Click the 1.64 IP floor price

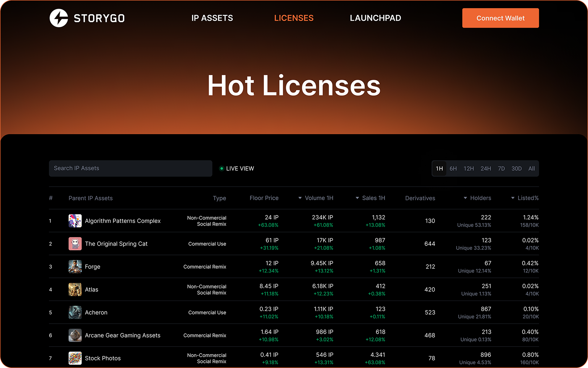(x=269, y=332)
